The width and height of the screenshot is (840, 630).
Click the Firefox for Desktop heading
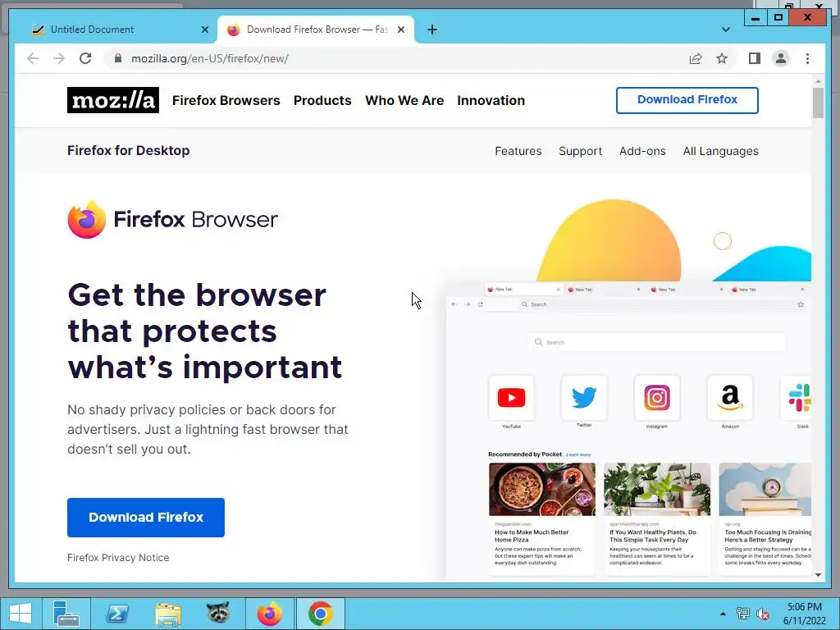pyautogui.click(x=129, y=151)
